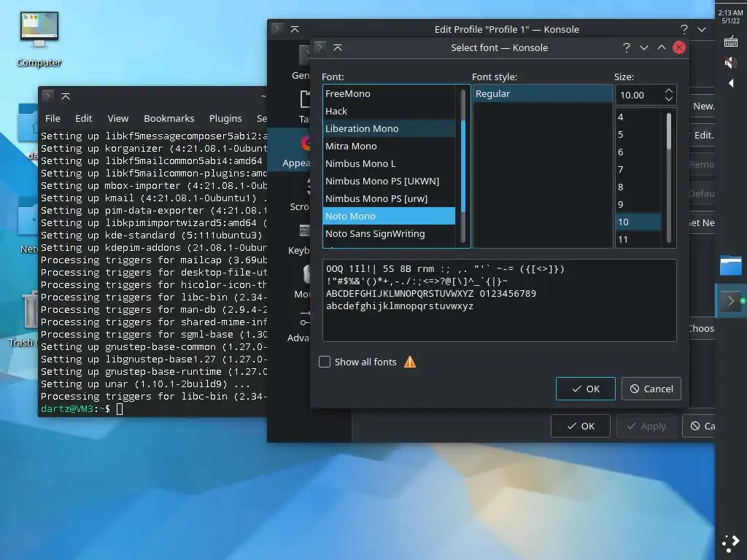
Task: Click the Select font dialog help icon
Action: [x=627, y=47]
